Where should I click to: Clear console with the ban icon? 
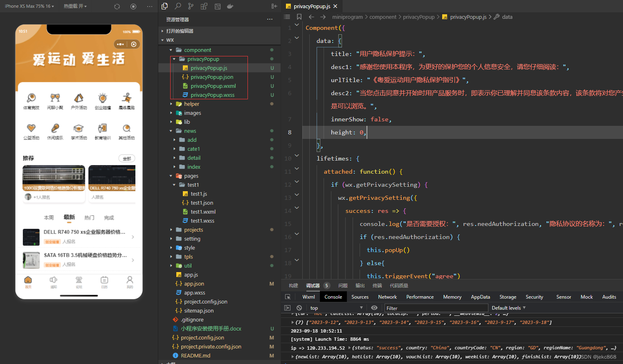299,308
